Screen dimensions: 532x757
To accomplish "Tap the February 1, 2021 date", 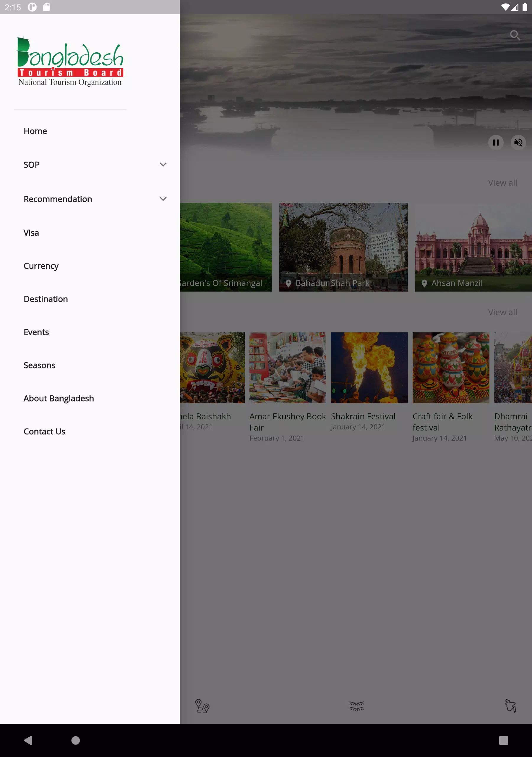I will 277,438.
